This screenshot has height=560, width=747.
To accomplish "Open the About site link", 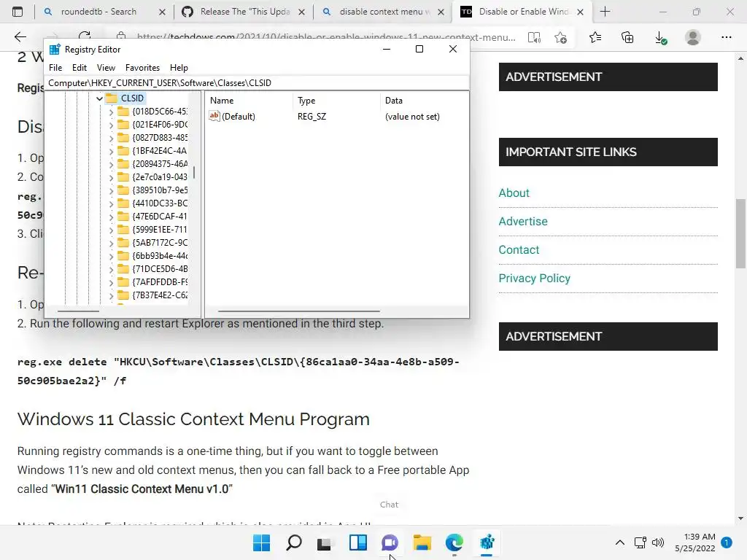I will point(514,192).
